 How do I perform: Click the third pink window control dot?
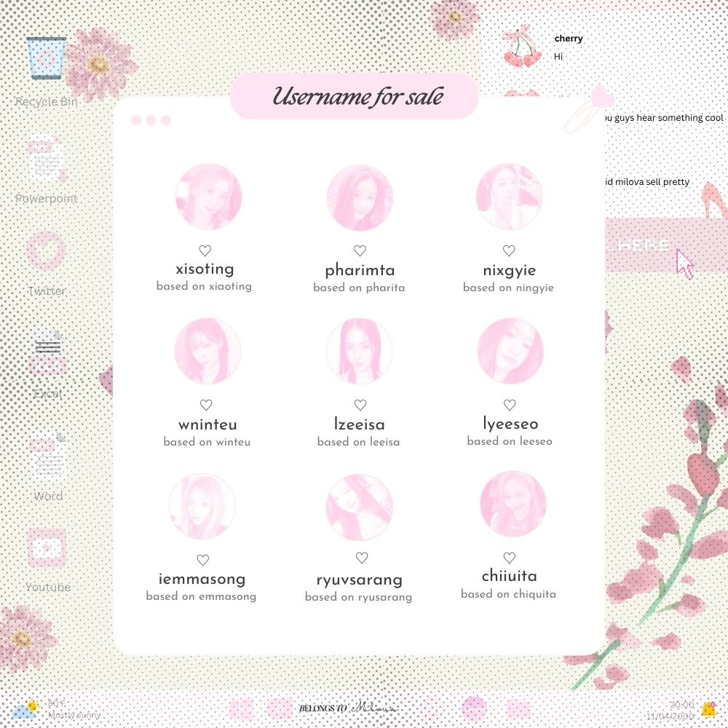(x=166, y=120)
